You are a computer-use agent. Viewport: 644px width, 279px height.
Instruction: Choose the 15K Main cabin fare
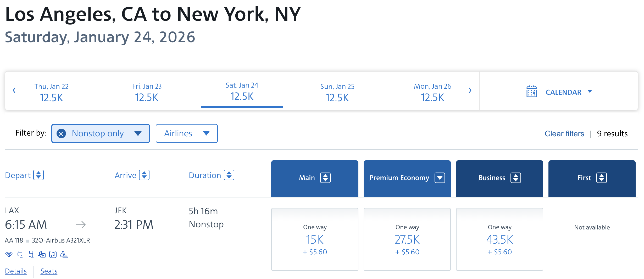(315, 239)
